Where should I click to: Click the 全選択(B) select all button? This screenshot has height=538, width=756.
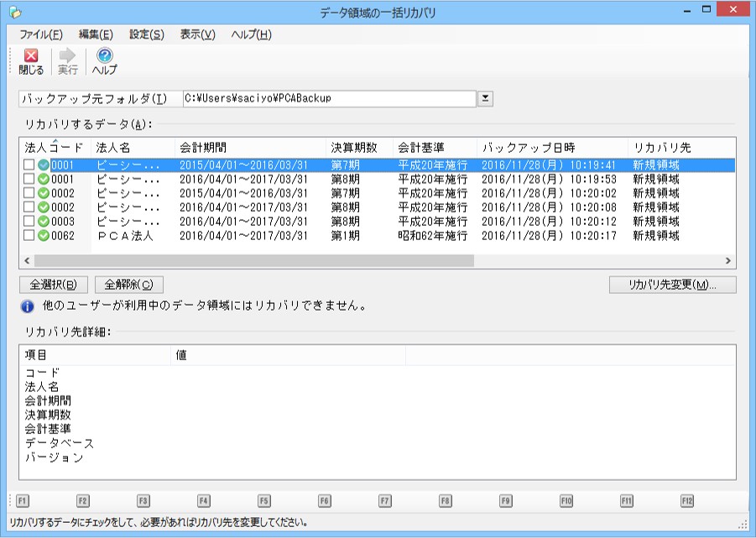click(x=53, y=285)
